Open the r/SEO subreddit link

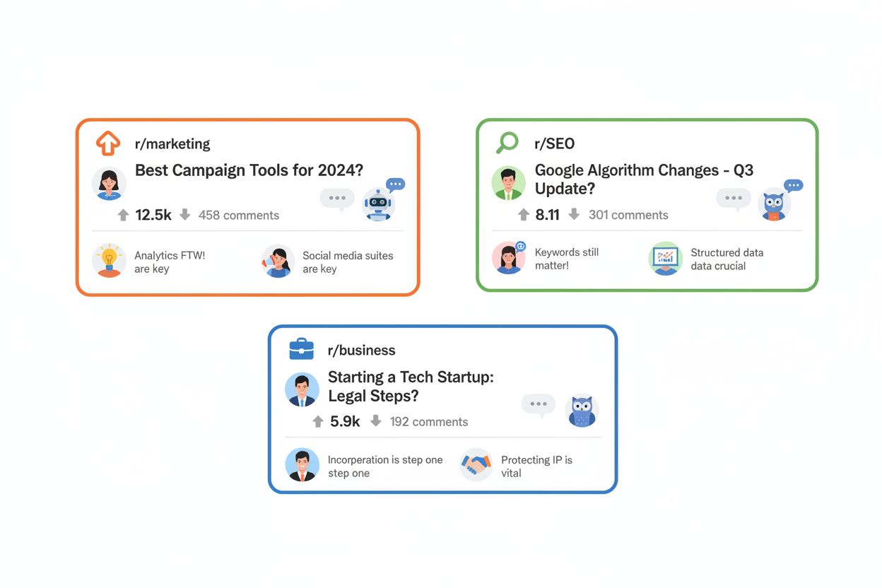point(555,144)
